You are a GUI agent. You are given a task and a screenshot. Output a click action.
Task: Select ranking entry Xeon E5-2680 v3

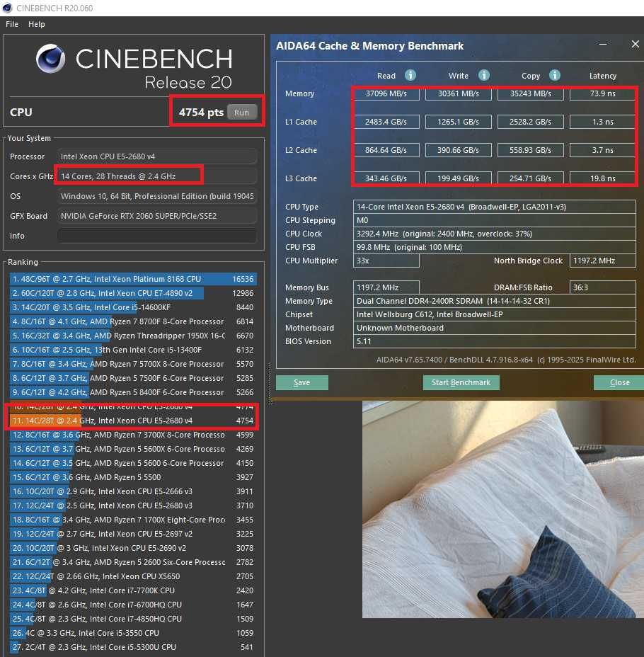(x=133, y=505)
